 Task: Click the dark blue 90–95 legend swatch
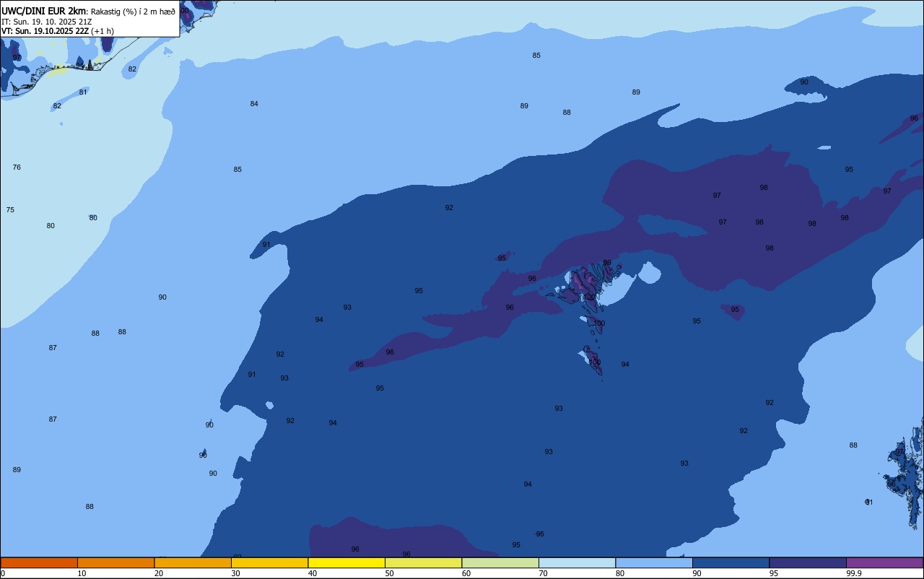tap(731, 562)
